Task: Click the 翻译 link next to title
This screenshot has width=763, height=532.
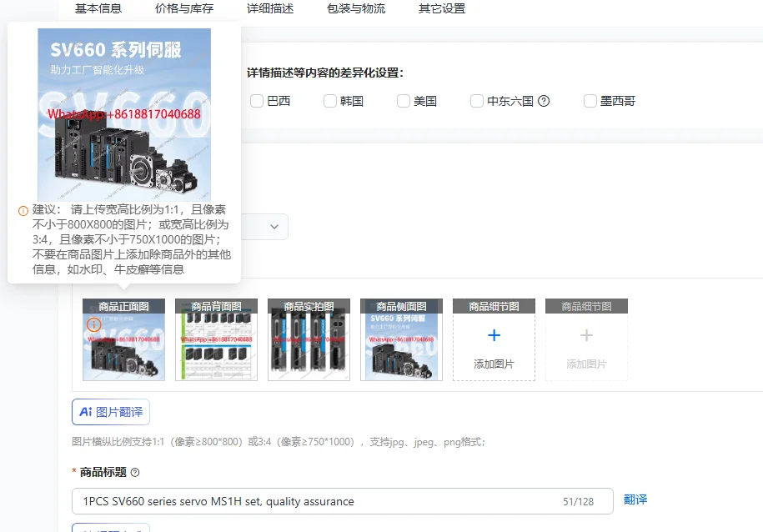Action: coord(635,499)
